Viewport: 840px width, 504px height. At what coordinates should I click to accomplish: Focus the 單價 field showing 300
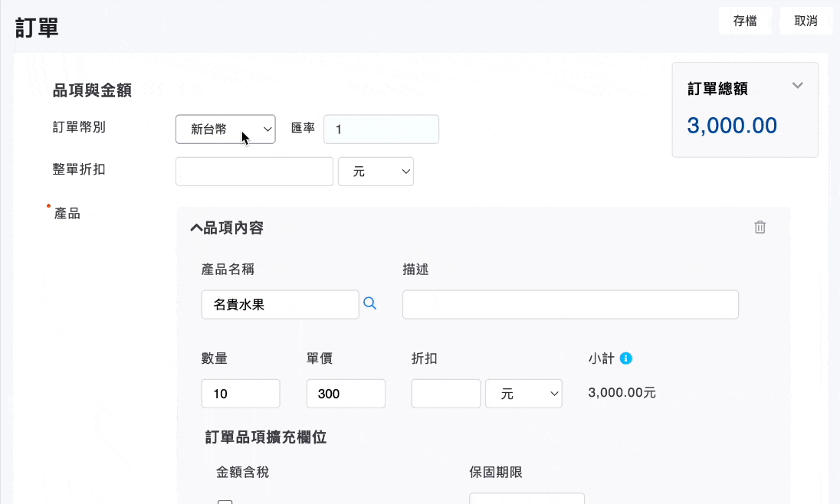tap(346, 394)
